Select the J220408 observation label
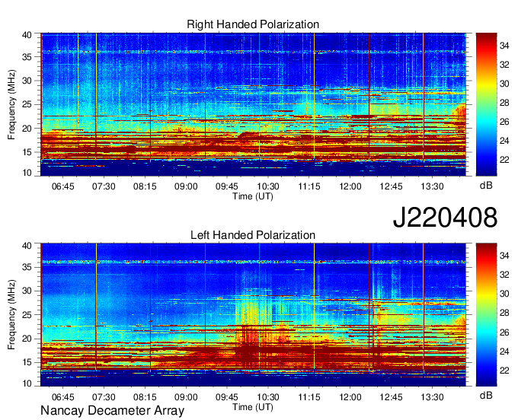The width and height of the screenshot is (518, 420). (445, 218)
